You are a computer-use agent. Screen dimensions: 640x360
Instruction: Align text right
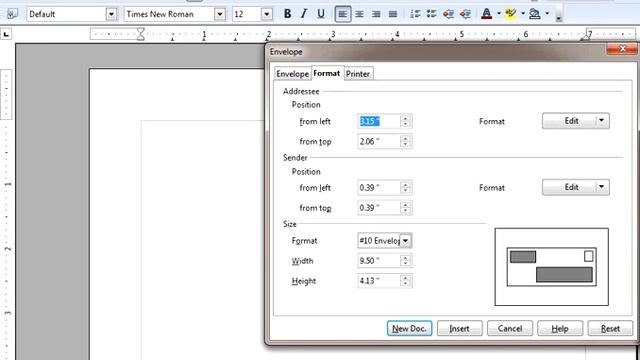(x=376, y=14)
